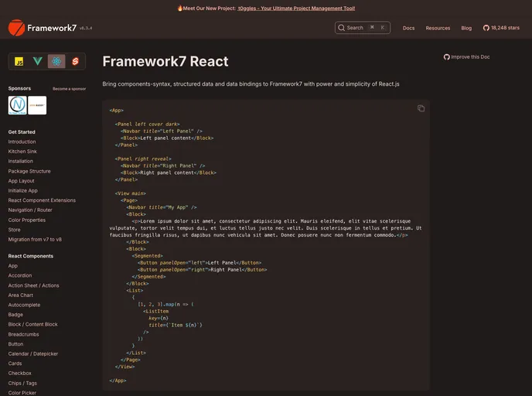
Task: Open Area Chart component page
Action: pos(21,295)
